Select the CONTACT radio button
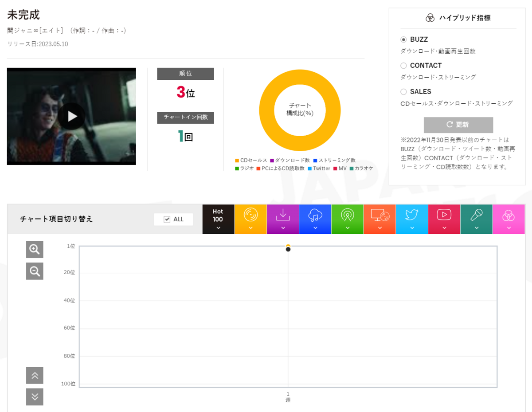The image size is (532, 412). coord(403,66)
